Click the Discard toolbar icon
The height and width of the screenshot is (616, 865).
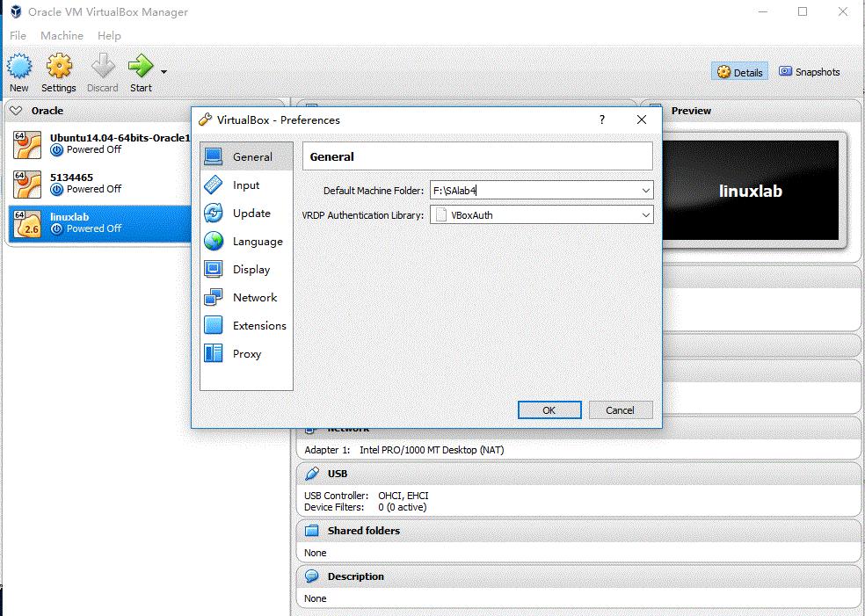pos(103,66)
